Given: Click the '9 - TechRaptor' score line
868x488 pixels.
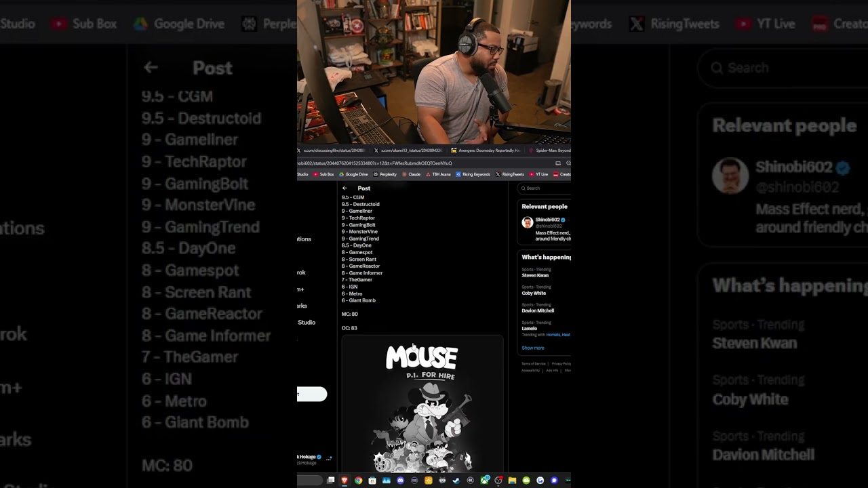Looking at the screenshot, I should tap(358, 218).
